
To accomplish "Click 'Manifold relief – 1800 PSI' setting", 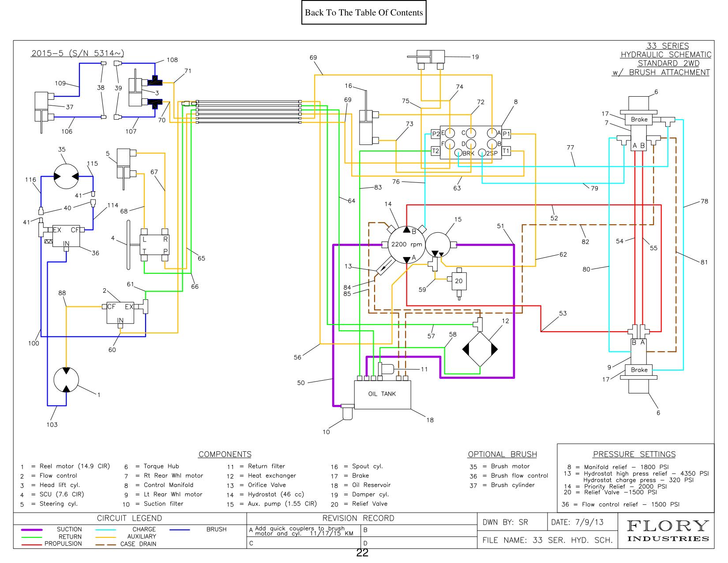I will pos(617,467).
